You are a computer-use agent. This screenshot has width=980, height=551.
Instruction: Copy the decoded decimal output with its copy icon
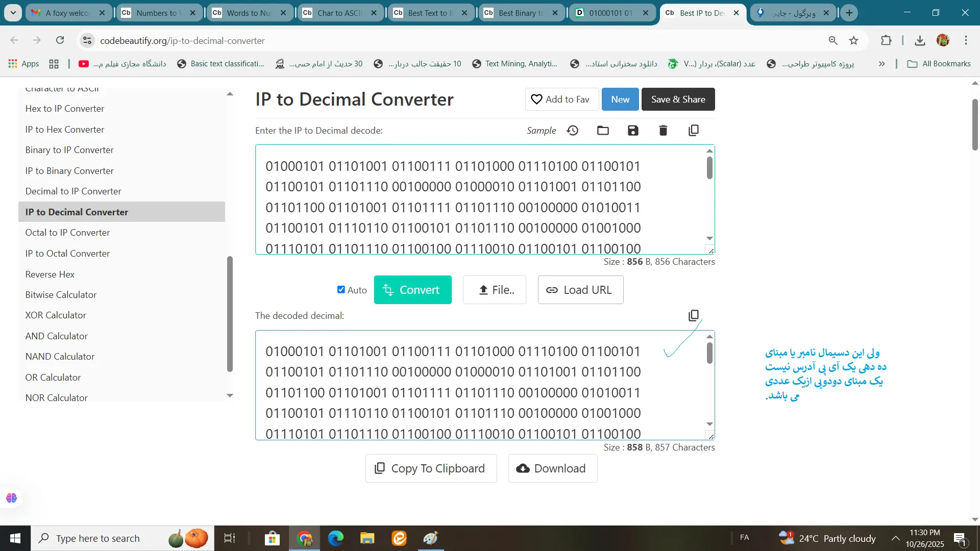pos(693,316)
